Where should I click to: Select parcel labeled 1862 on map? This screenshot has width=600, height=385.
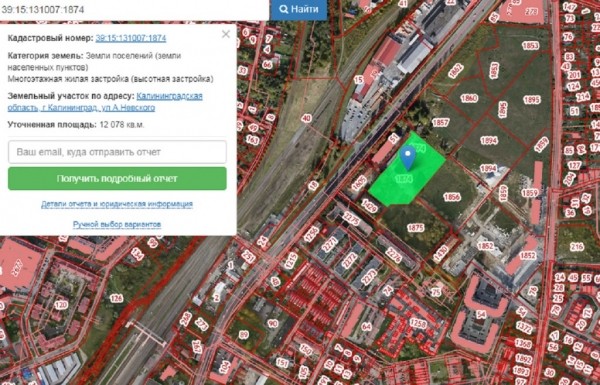(x=455, y=70)
